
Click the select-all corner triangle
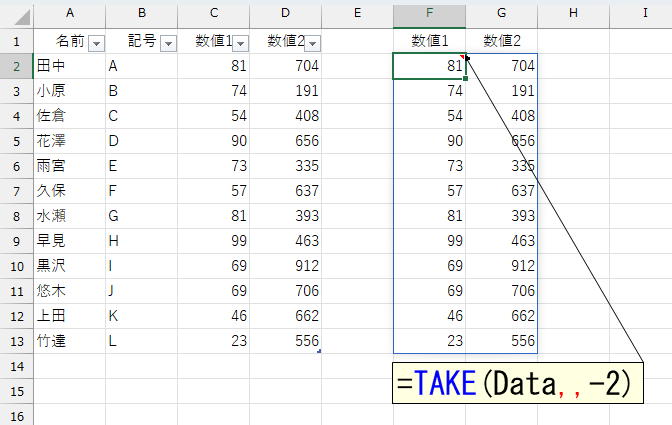[x=22, y=17]
